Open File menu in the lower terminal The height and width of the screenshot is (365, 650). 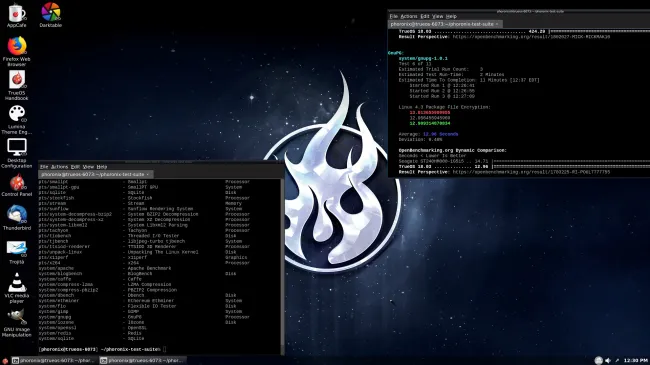(x=44, y=167)
